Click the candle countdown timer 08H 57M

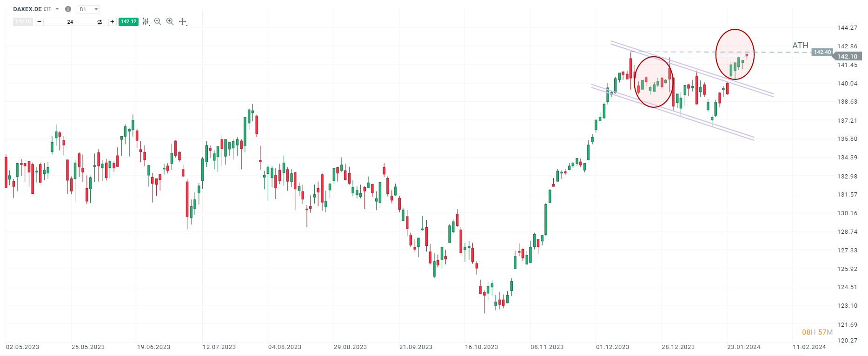tap(817, 332)
